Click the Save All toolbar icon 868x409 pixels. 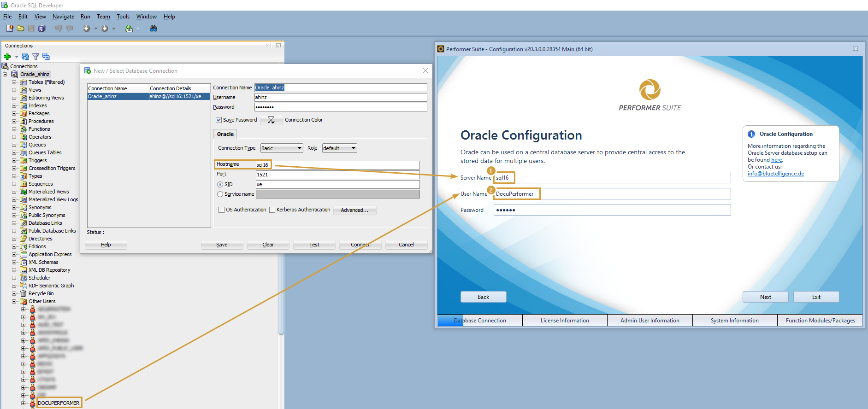coord(42,29)
